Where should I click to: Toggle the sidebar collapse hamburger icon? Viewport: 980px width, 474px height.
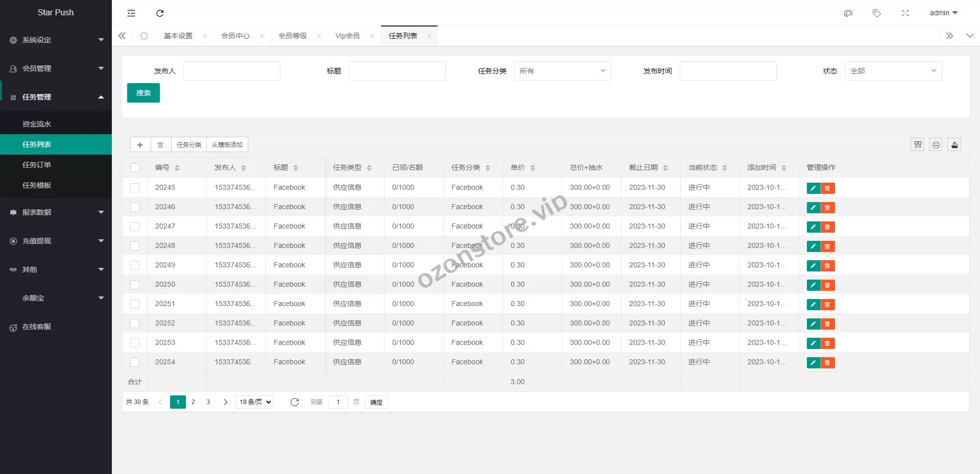(x=131, y=13)
